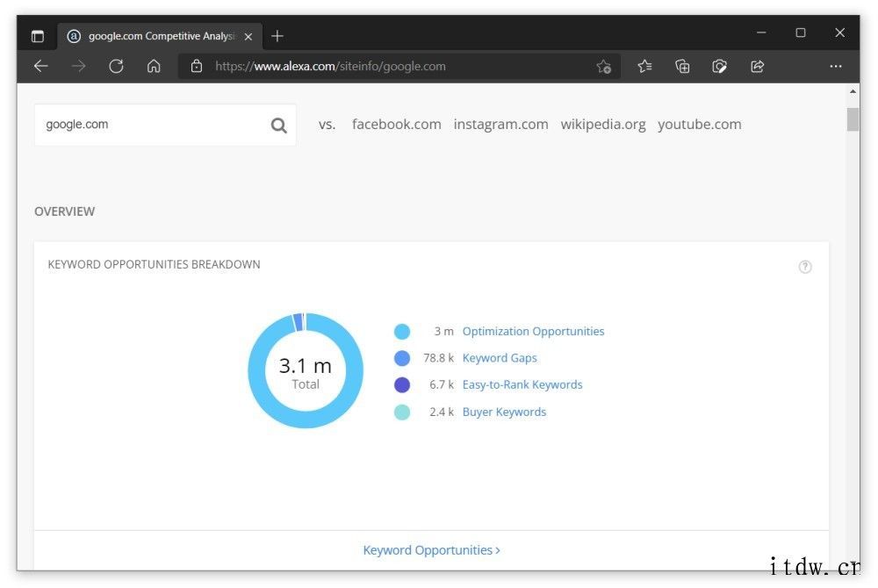This screenshot has height=588, width=878.
Task: Open the Keyword Opportunities link
Action: click(431, 550)
